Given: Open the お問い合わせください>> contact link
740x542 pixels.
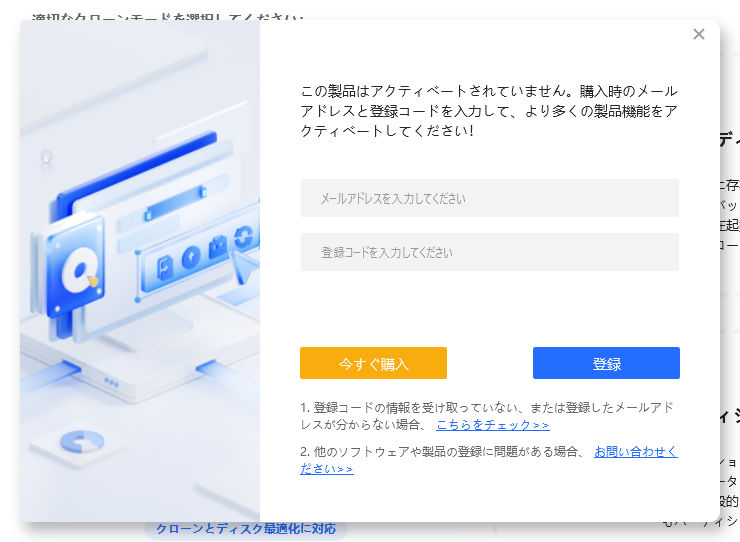Looking at the screenshot, I should click(636, 452).
